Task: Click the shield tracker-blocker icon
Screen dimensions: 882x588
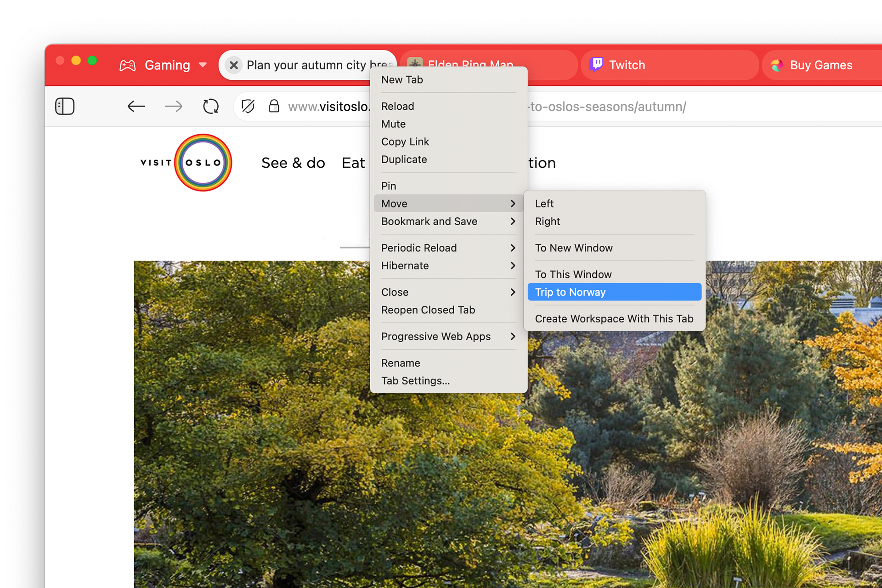Action: point(248,107)
